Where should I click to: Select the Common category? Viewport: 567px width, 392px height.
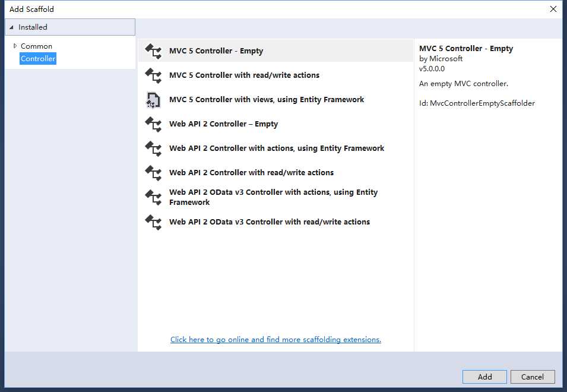pos(37,46)
